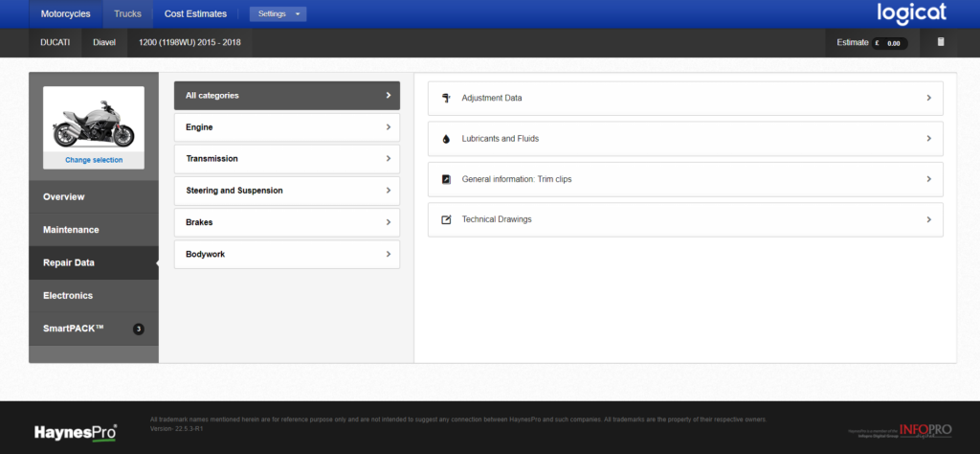Expand Steering and Suspension category
This screenshot has width=980, height=454.
coord(286,191)
